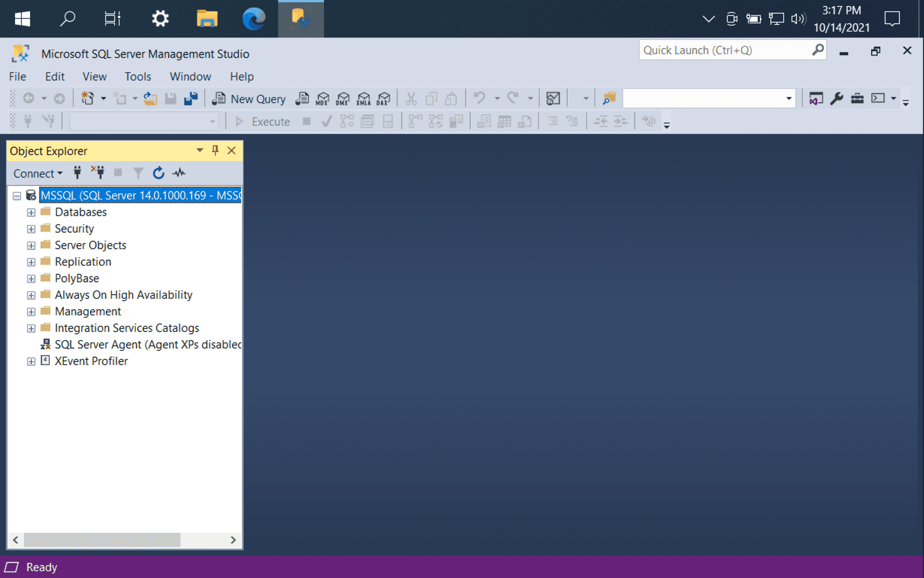Click the Properties wrench icon

pos(836,98)
